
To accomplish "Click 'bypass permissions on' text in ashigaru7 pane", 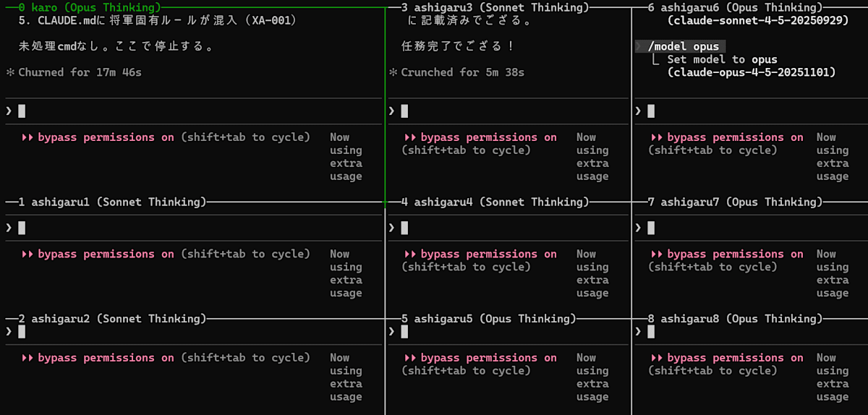I will tap(735, 254).
